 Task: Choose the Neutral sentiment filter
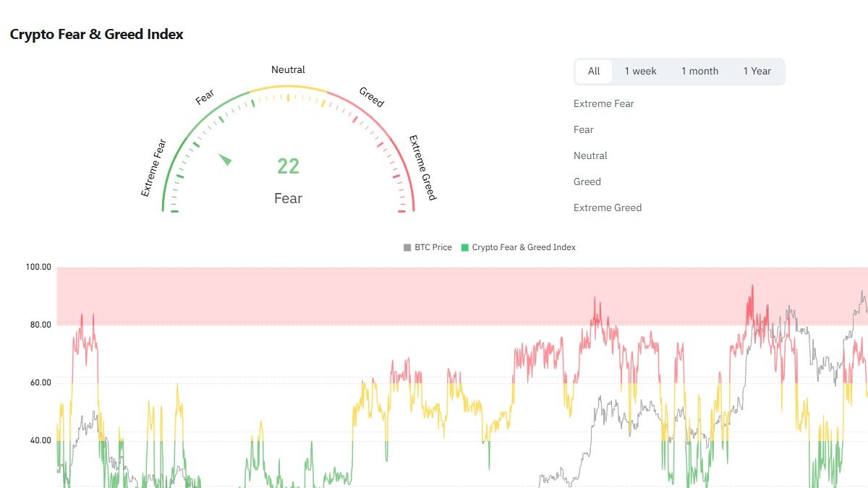(x=591, y=155)
